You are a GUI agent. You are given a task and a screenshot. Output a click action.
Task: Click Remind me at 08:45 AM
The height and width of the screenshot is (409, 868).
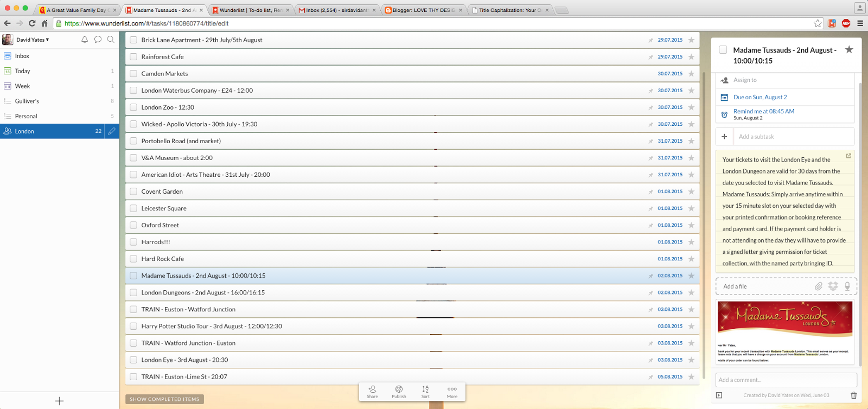tap(764, 111)
